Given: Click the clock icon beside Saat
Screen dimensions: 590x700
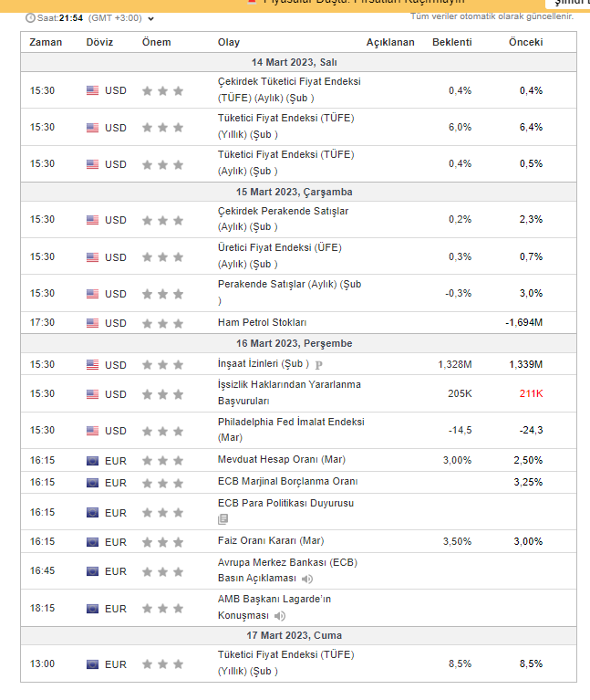Looking at the screenshot, I should coord(31,18).
